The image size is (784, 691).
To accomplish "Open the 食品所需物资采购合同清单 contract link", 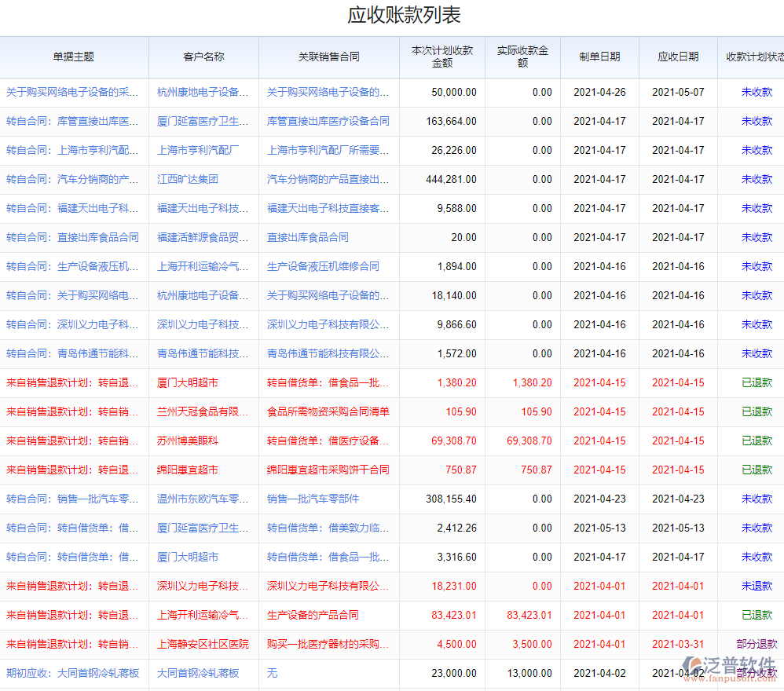I will click(328, 411).
